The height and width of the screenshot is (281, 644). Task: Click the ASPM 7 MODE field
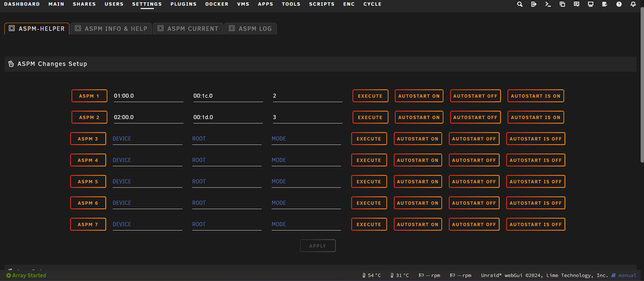click(x=306, y=224)
